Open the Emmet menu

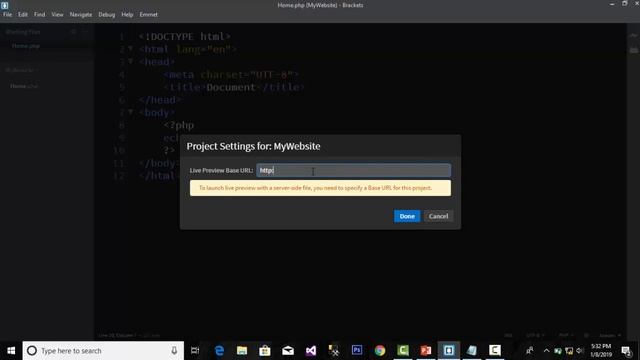coord(149,14)
